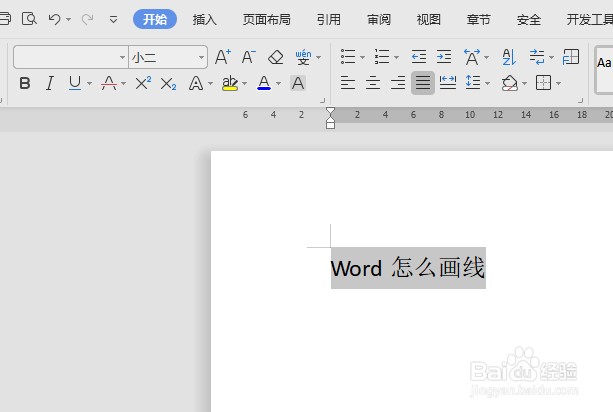Toggle character shading A icon
This screenshot has width=613, height=412.
pos(298,83)
